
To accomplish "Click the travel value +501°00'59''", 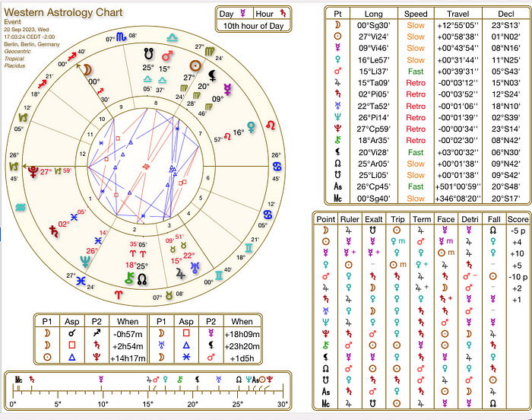I will 458,186.
